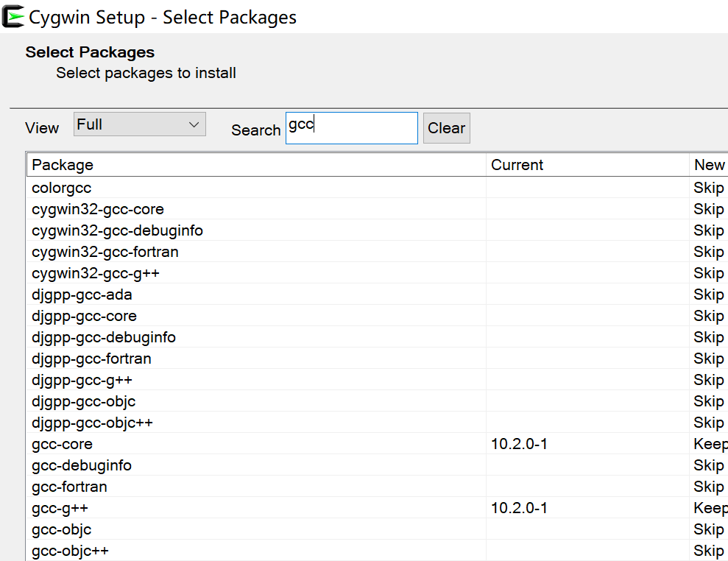Open the View dropdown set to Full
Image resolution: width=728 pixels, height=561 pixels.
[x=140, y=124]
